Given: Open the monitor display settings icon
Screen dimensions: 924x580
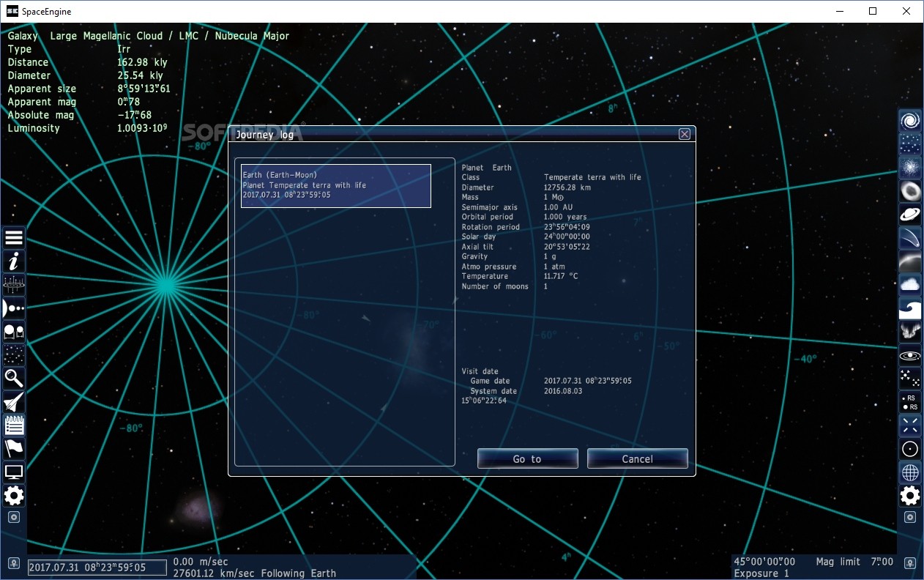Looking at the screenshot, I should pos(14,472).
